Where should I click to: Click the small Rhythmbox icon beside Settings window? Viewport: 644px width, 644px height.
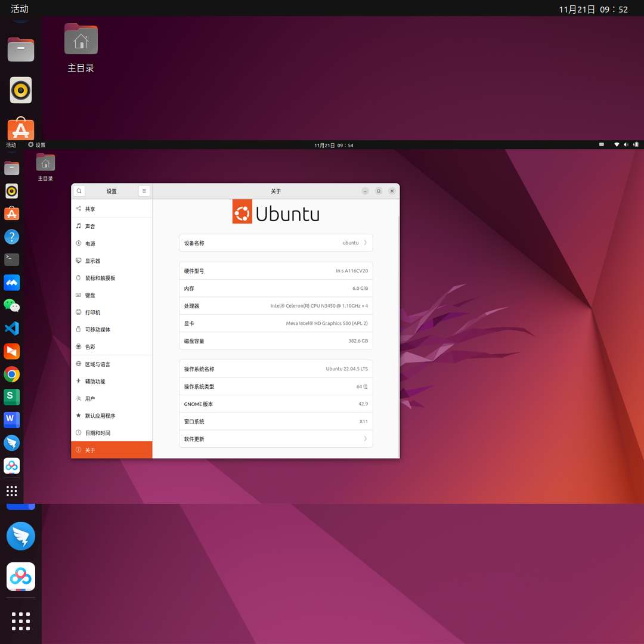click(x=11, y=191)
